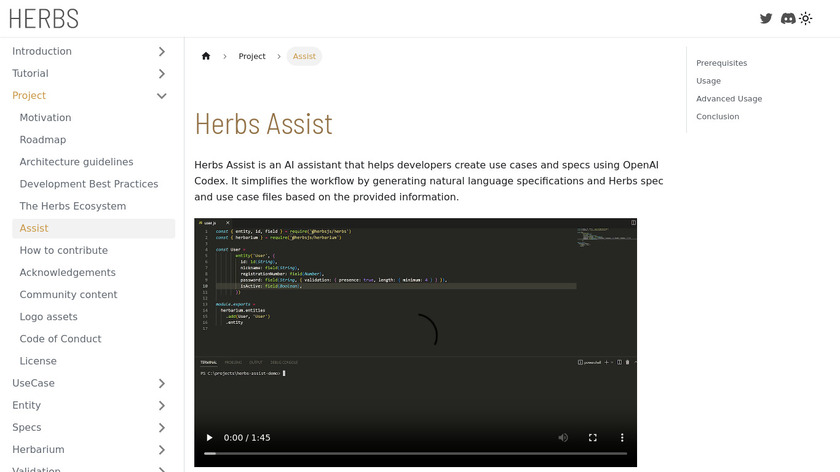Open the Motivation page
The image size is (840, 472).
tap(45, 117)
